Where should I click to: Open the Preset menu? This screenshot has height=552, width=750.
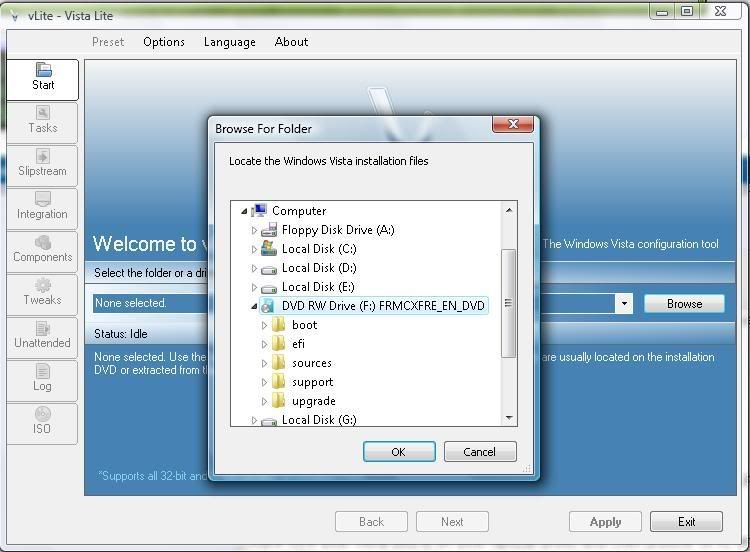[x=108, y=42]
